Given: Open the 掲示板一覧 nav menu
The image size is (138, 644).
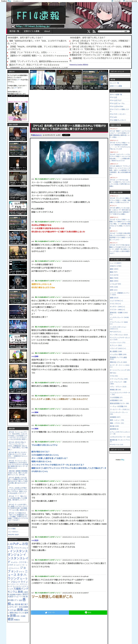Looking at the screenshot, I should tap(14, 31).
